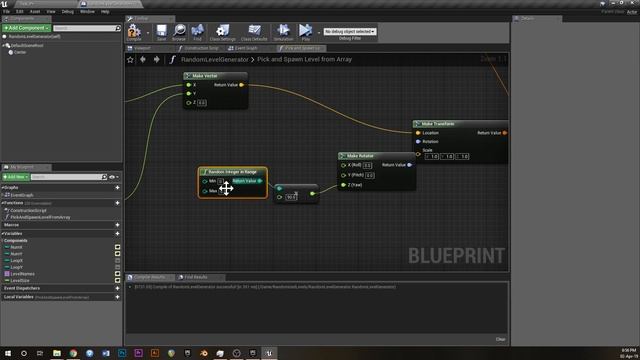Click the favorite star icon in graph header
The image size is (640, 360).
[x=130, y=60]
